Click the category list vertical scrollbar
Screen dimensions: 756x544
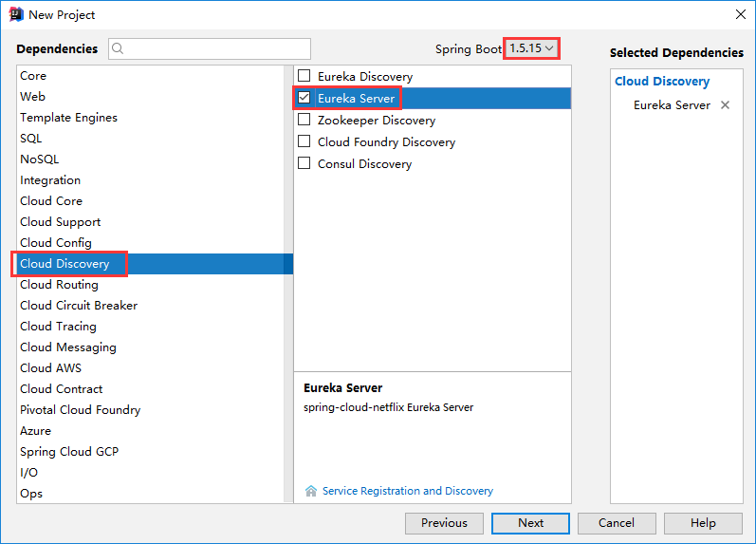(288, 284)
